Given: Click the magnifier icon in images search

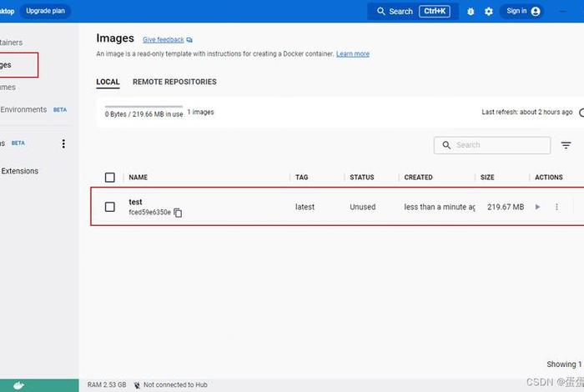Looking at the screenshot, I should tap(446, 145).
